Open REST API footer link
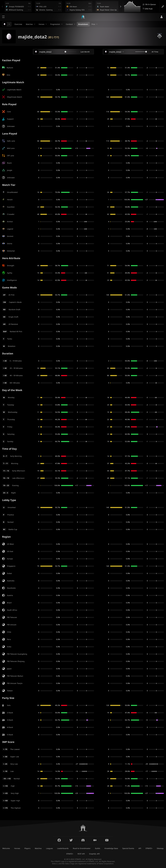The width and height of the screenshot is (166, 868). 81,854
